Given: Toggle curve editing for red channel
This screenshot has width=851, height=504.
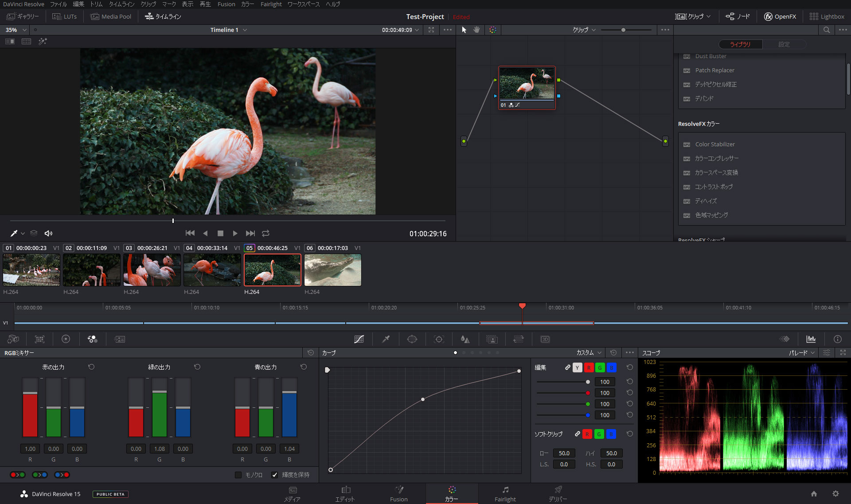Looking at the screenshot, I should click(x=589, y=367).
